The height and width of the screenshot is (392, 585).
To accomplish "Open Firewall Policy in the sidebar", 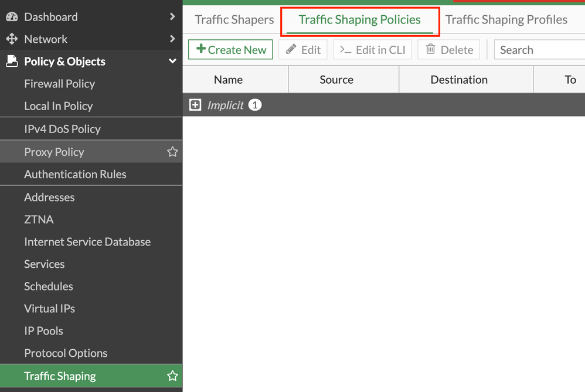I will 59,84.
